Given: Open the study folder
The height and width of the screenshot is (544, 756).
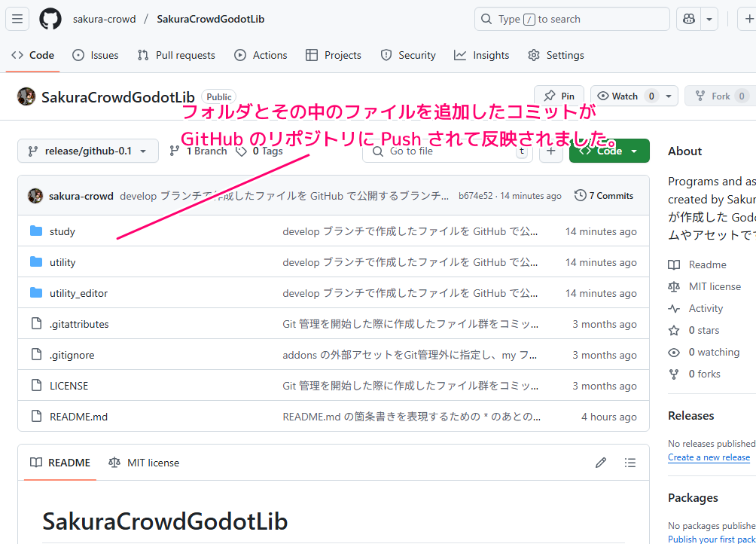Looking at the screenshot, I should 62,231.
